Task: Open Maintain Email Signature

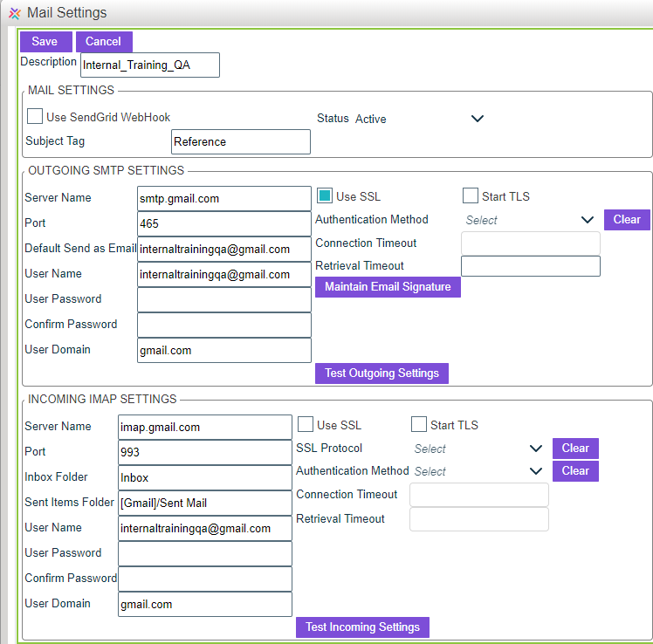Action: click(x=388, y=287)
